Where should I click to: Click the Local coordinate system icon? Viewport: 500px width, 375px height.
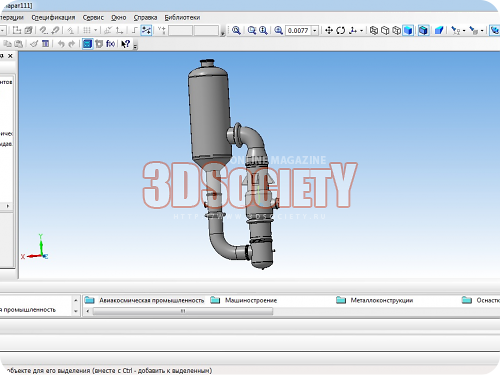(119, 30)
